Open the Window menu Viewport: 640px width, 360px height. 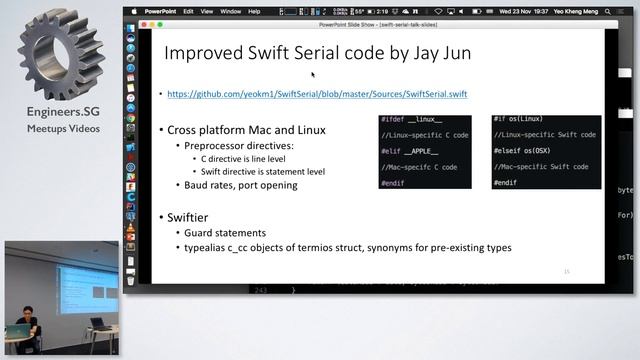click(x=231, y=11)
